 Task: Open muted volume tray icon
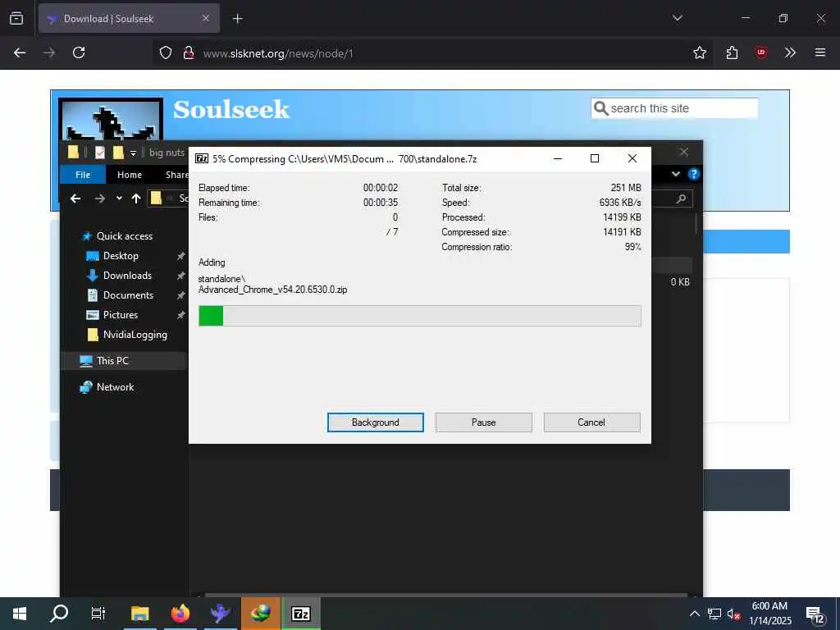(733, 614)
